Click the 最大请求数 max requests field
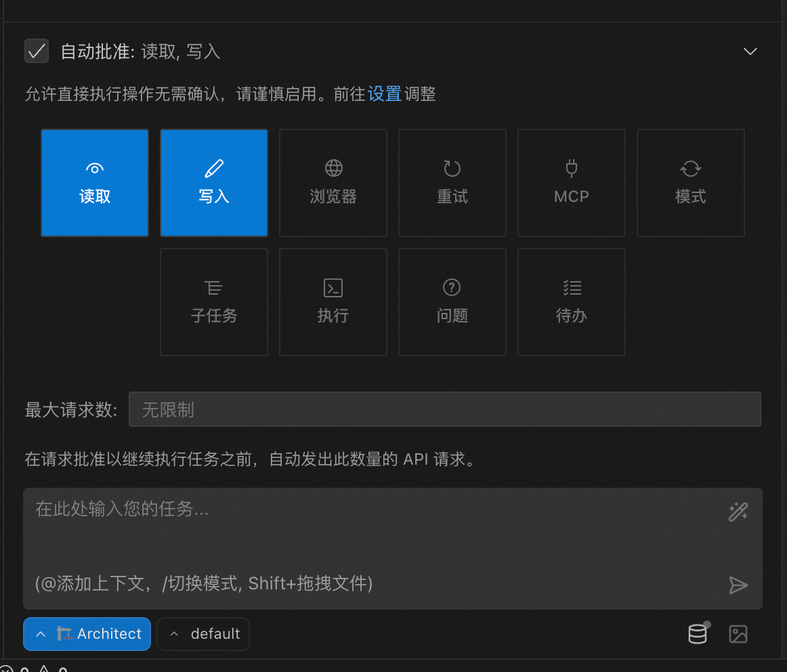The image size is (787, 672). click(444, 409)
